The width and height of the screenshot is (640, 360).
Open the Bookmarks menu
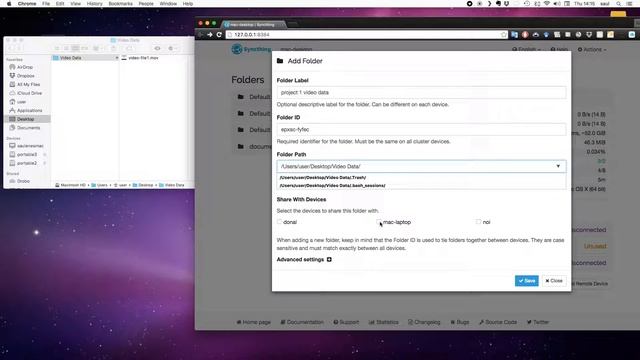(120, 3)
